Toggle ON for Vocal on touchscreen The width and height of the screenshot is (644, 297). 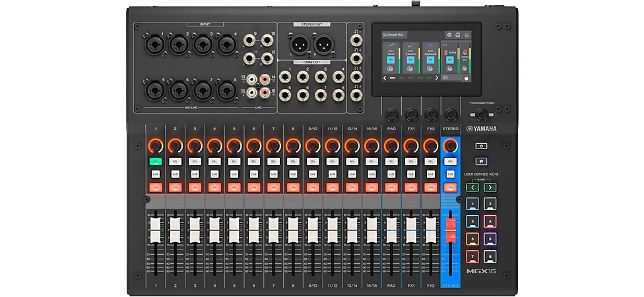tap(391, 60)
